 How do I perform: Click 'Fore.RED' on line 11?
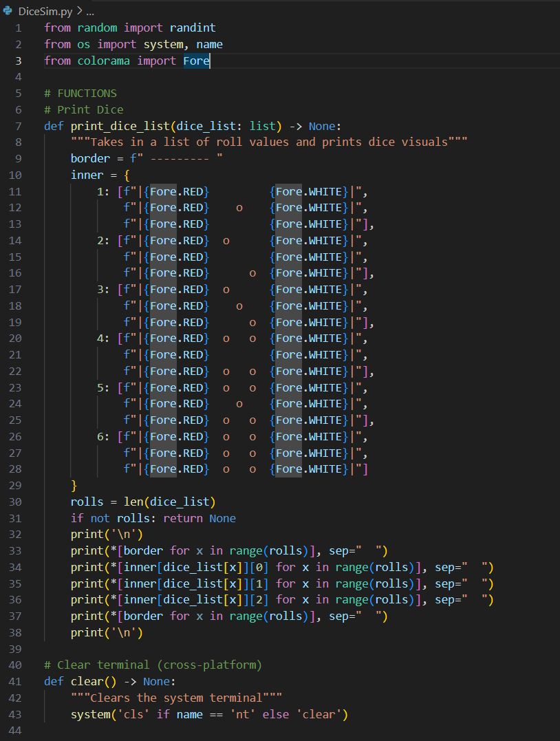click(x=176, y=191)
